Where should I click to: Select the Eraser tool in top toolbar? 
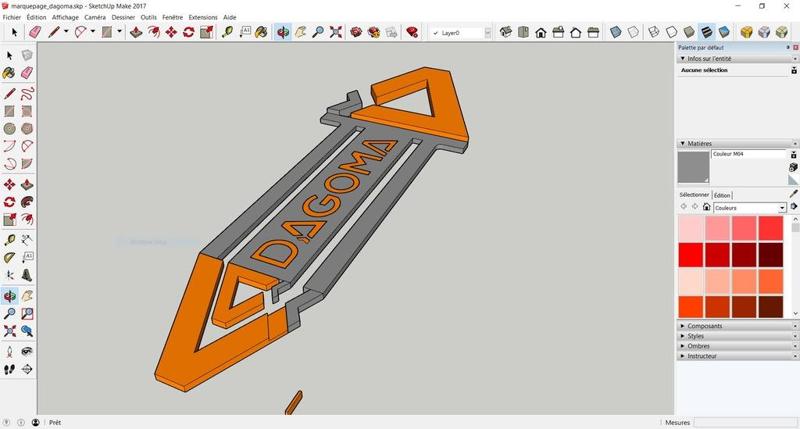[x=35, y=32]
